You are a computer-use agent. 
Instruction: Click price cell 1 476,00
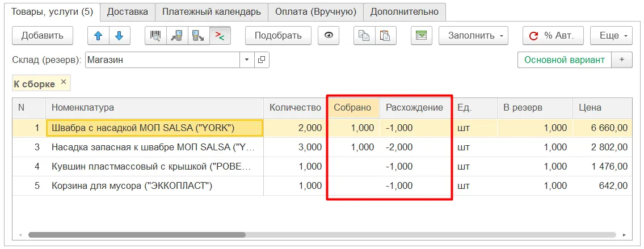click(603, 166)
